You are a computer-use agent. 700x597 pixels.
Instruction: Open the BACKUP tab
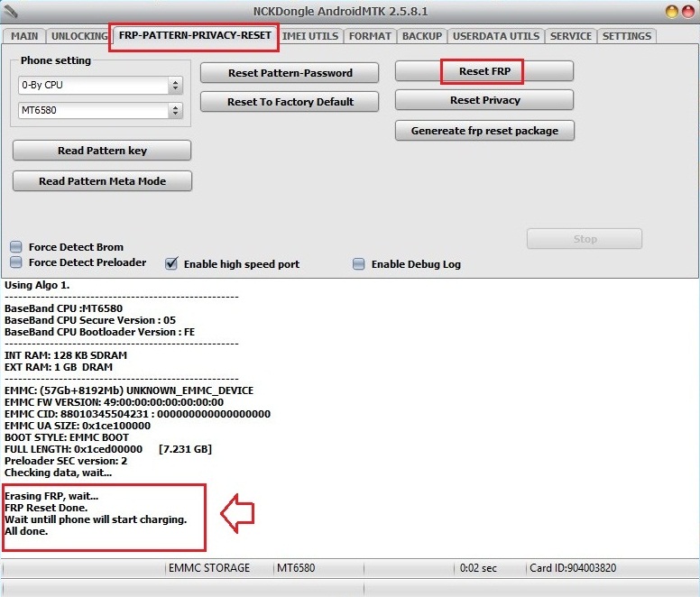[422, 36]
